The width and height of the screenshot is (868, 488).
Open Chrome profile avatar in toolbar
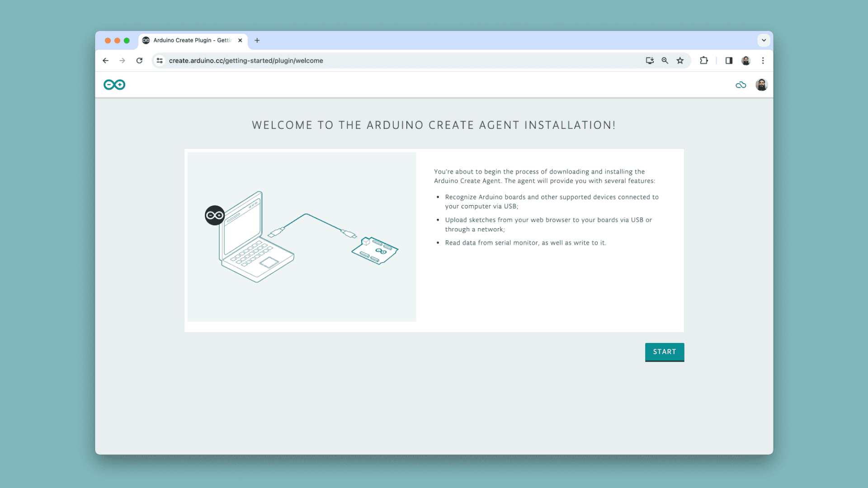click(x=746, y=61)
